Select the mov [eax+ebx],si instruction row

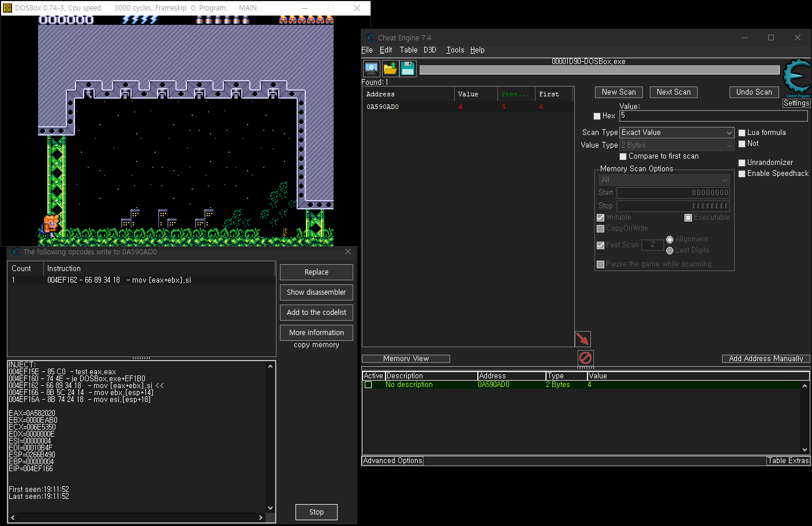[x=141, y=280]
